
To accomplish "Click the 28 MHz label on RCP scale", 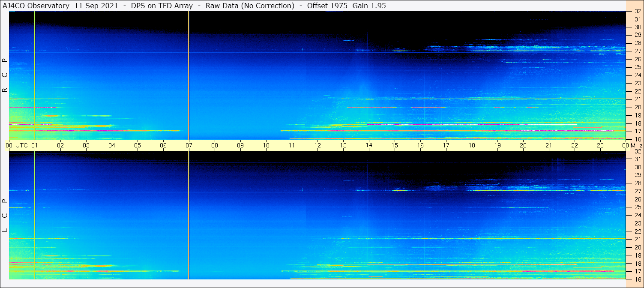I will [x=638, y=43].
